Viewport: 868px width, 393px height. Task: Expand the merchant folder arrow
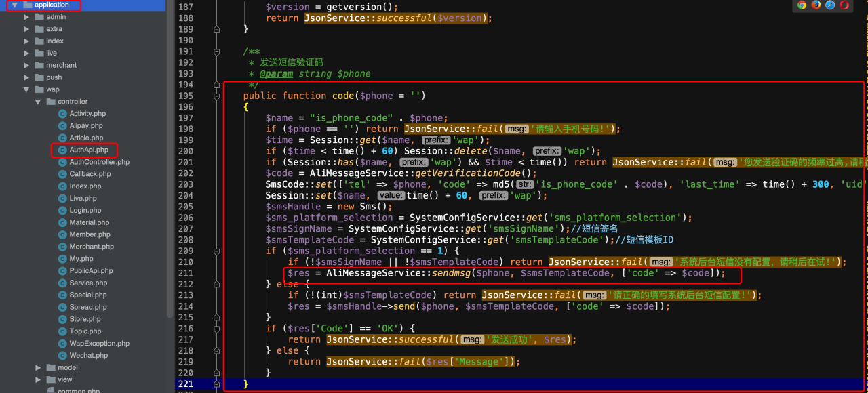(x=26, y=65)
